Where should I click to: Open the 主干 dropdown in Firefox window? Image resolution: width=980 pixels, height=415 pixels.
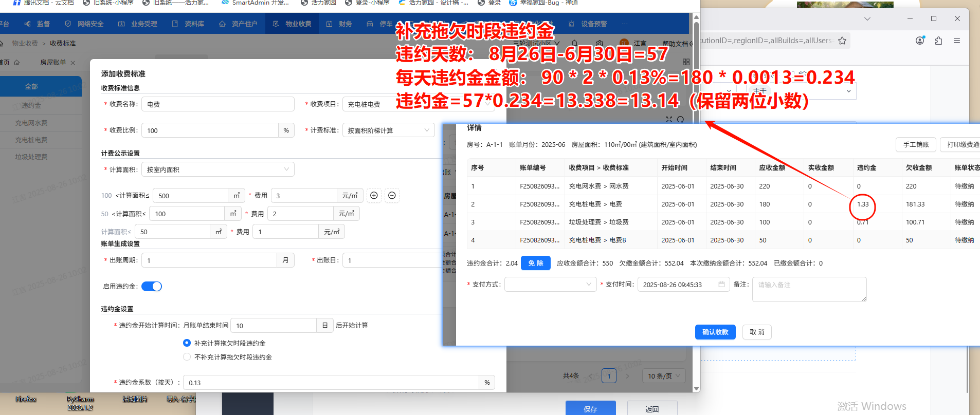800,91
